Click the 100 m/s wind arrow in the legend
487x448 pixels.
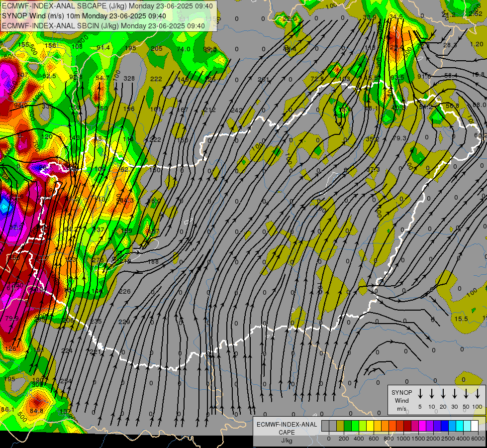[x=478, y=394]
